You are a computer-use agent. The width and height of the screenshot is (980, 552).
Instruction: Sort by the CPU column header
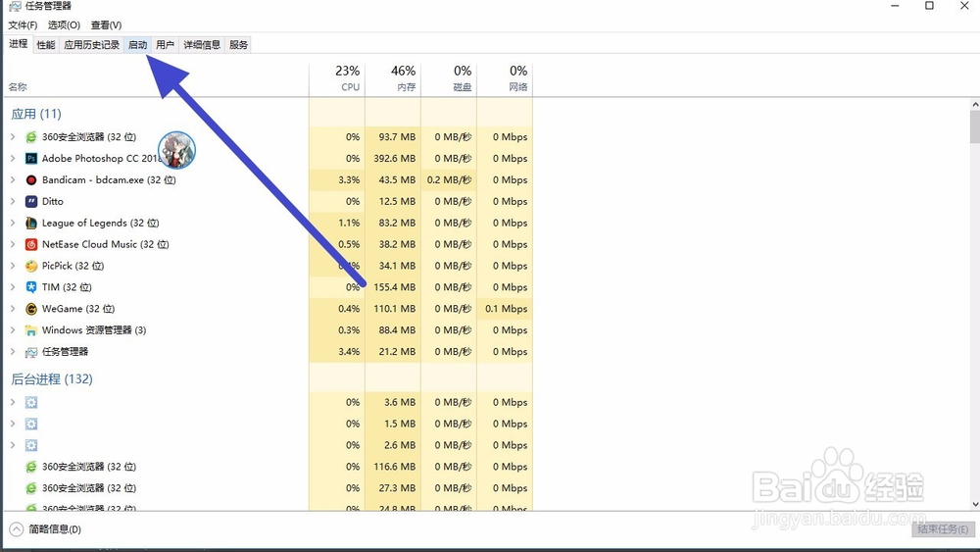(x=337, y=79)
